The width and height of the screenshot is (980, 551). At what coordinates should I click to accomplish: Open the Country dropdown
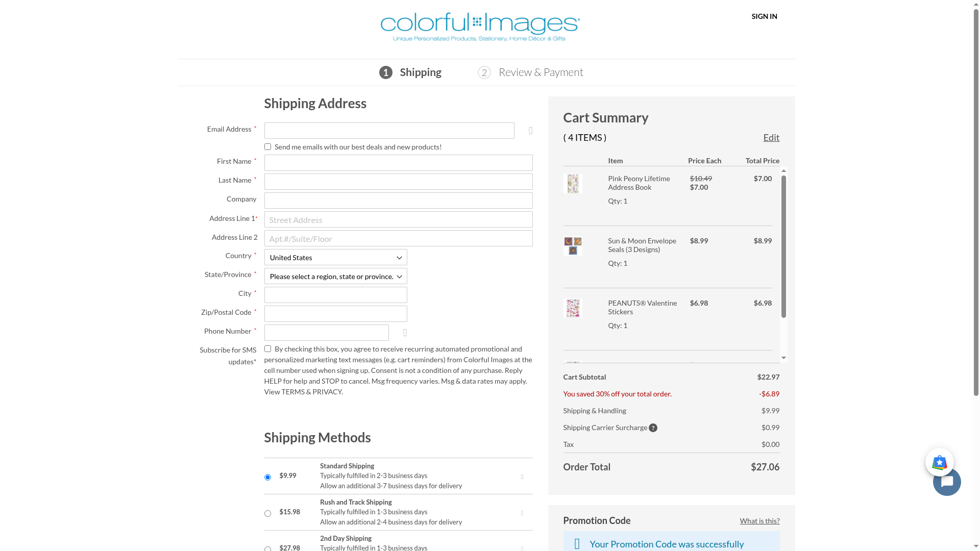click(335, 258)
